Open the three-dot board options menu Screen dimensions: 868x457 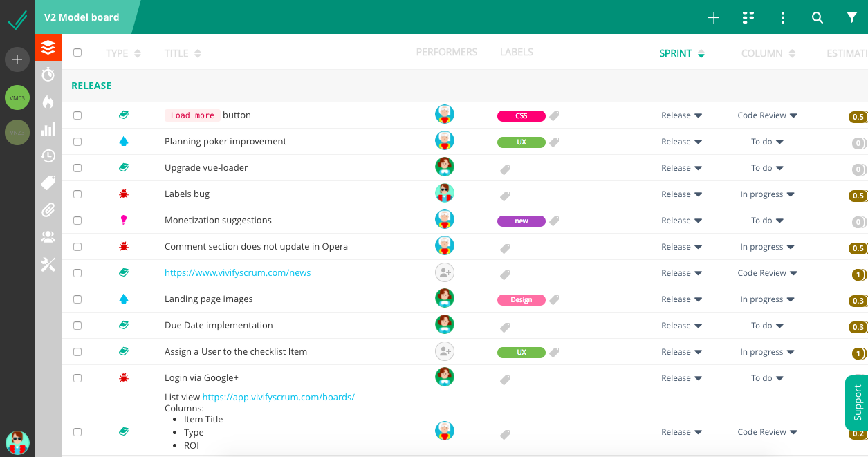coord(782,17)
